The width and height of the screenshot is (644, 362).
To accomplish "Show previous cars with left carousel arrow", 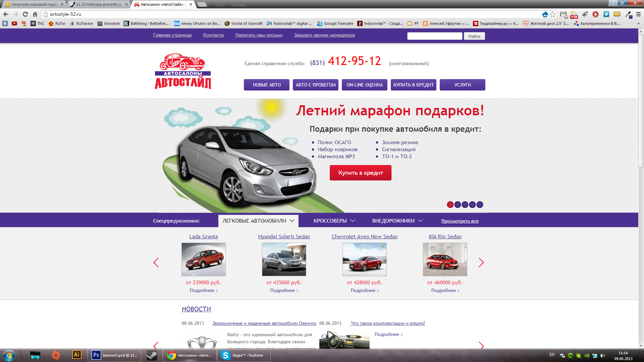I will coord(156,262).
